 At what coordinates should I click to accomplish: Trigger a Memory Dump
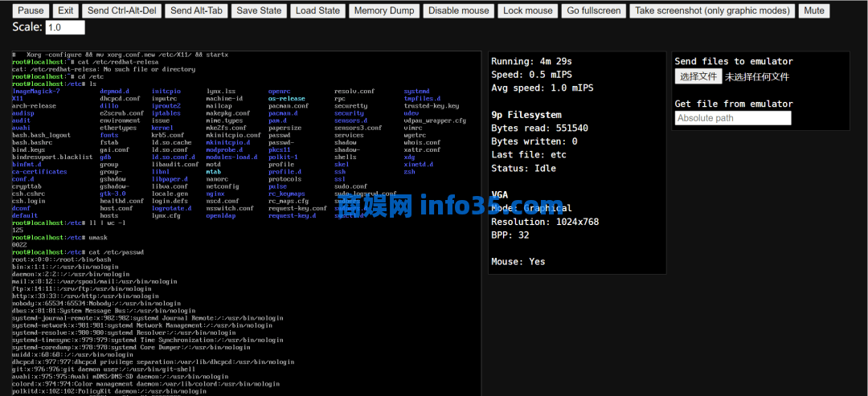(384, 10)
